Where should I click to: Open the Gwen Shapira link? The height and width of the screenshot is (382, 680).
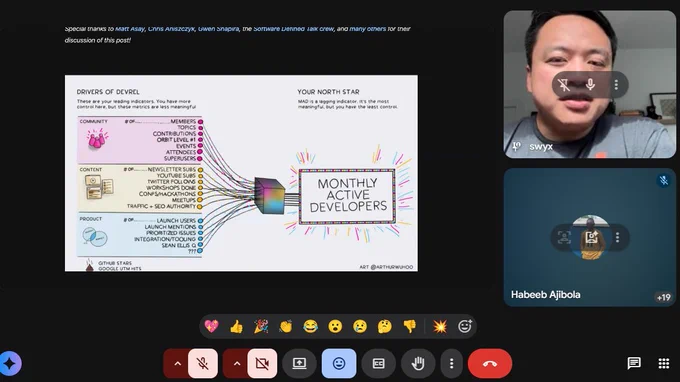click(218, 29)
